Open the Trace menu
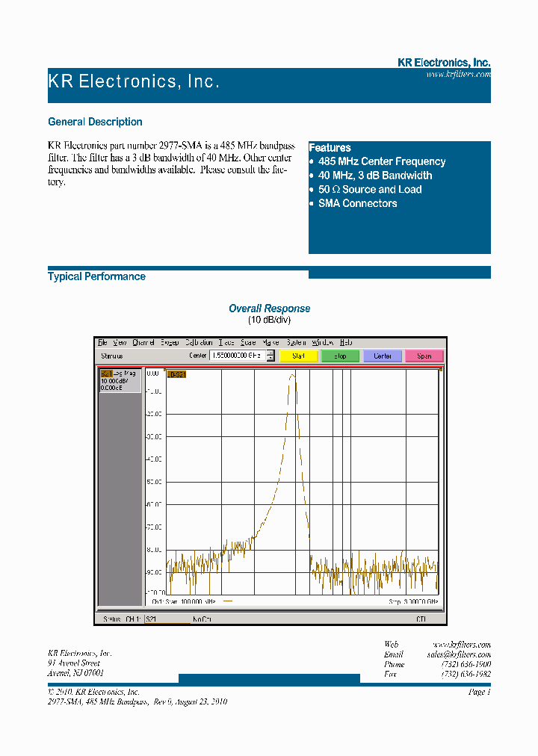538x756 pixels. 226,342
